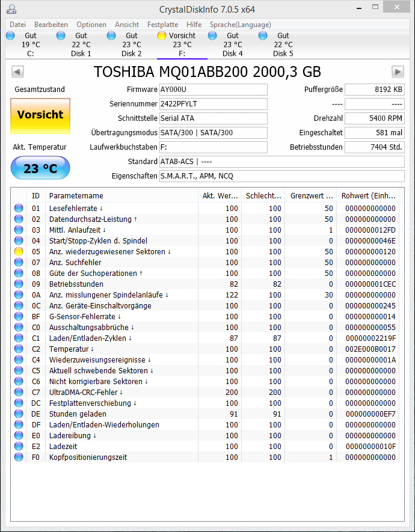Click the Drehzahl value 5400 RPM
Viewport: 415px width, 532px height.
pos(375,118)
